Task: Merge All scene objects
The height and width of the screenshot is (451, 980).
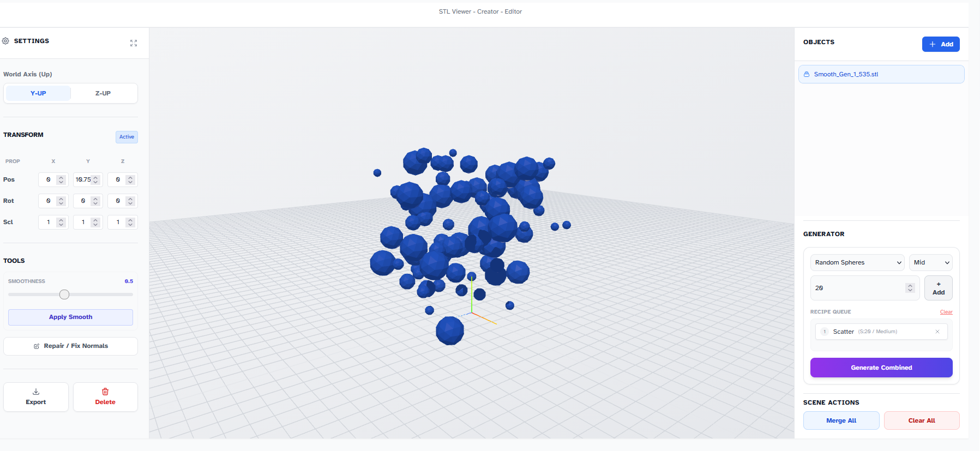Action: (841, 420)
